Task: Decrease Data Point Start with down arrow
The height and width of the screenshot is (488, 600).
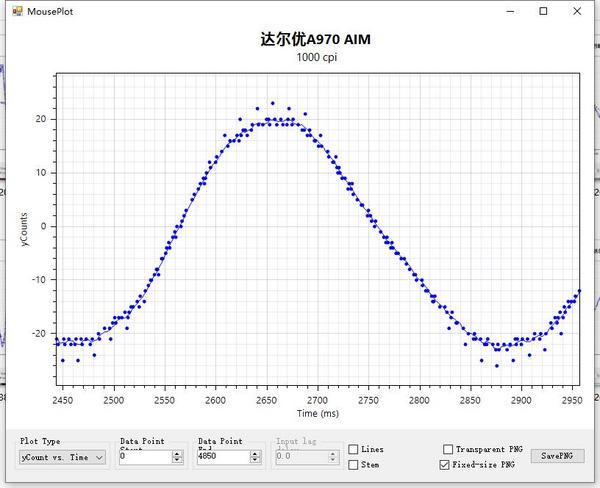Action: 177,460
